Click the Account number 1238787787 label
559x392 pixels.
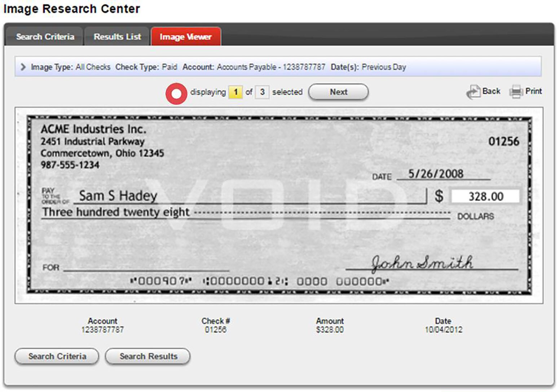102,329
